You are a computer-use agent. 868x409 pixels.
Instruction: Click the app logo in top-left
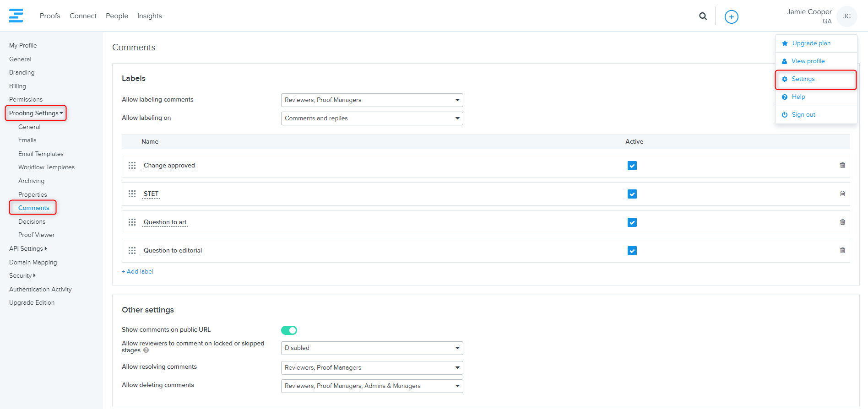(16, 16)
